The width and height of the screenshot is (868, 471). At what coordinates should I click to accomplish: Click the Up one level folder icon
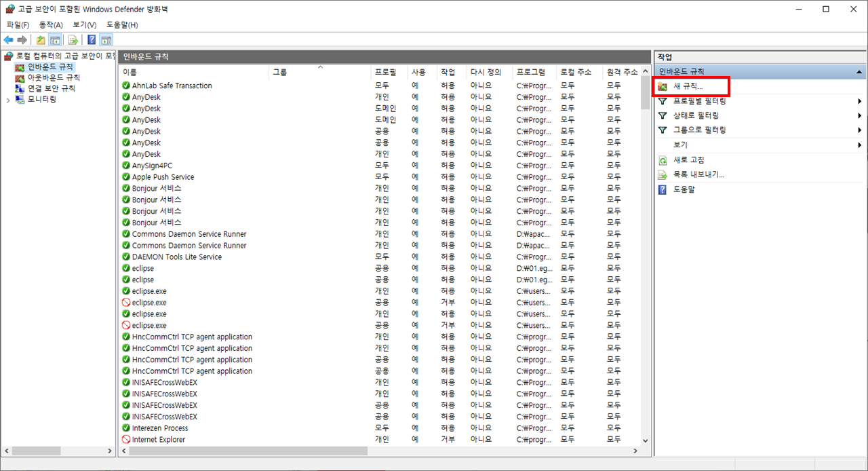(41, 40)
